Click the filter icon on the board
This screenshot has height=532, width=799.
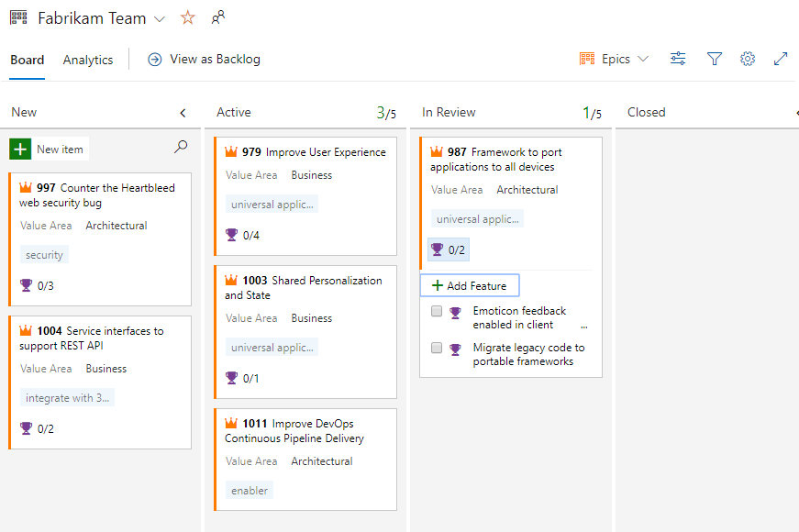point(715,58)
